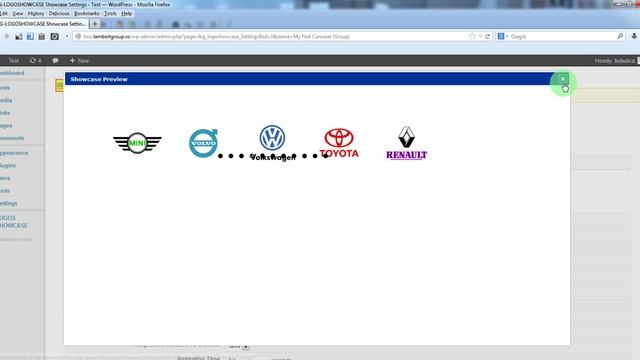The image size is (640, 360).
Task: Click the site identity globe icon
Action: (78, 36)
